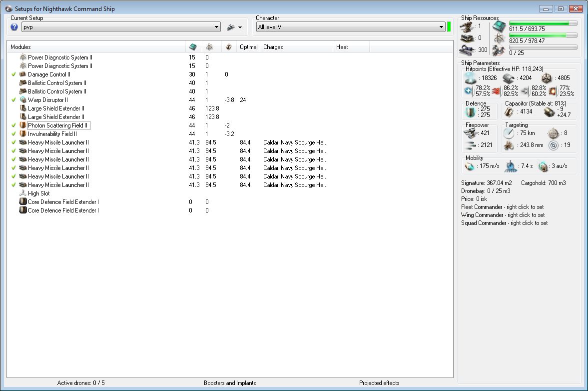Toggle the Photon Scattering Field II checkmark
588x391 pixels.
14,125
